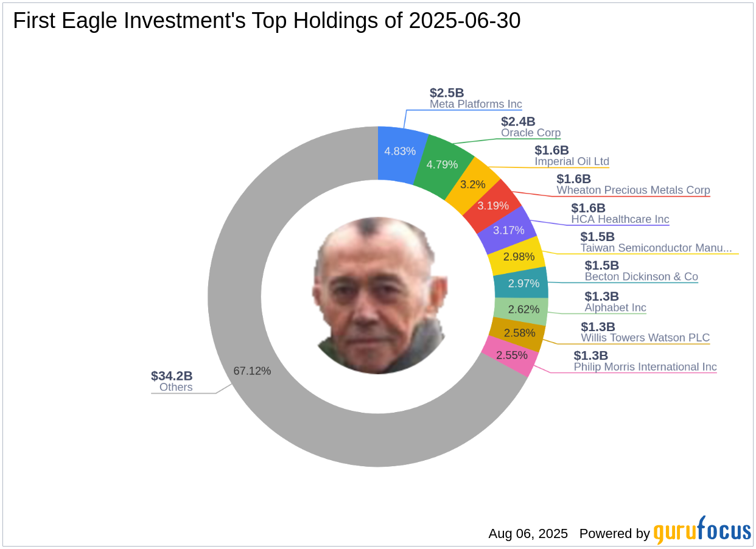This screenshot has height=549, width=756.
Task: Click the '$34.2B' value
Action: [172, 376]
